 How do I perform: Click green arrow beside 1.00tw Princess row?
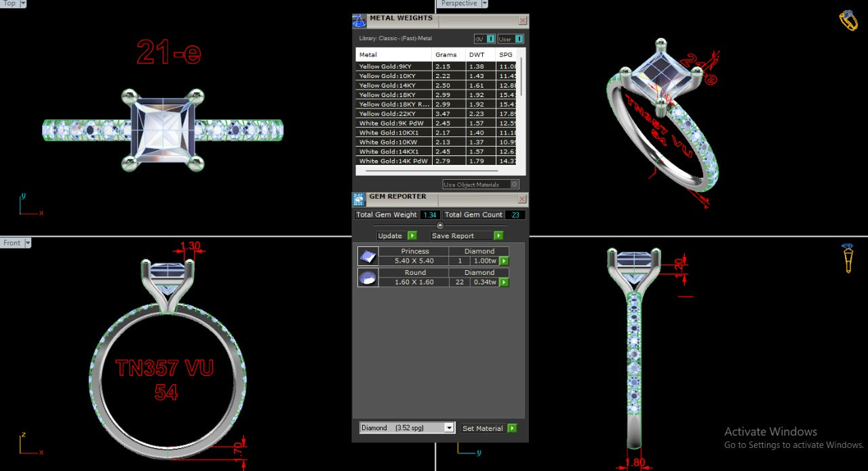[x=504, y=261]
